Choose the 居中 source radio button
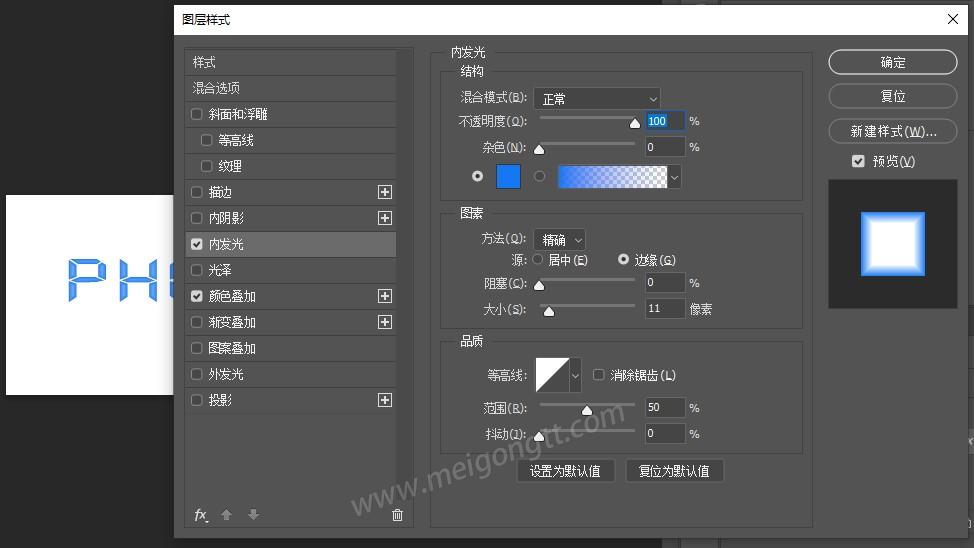The width and height of the screenshot is (974, 548). (x=538, y=260)
